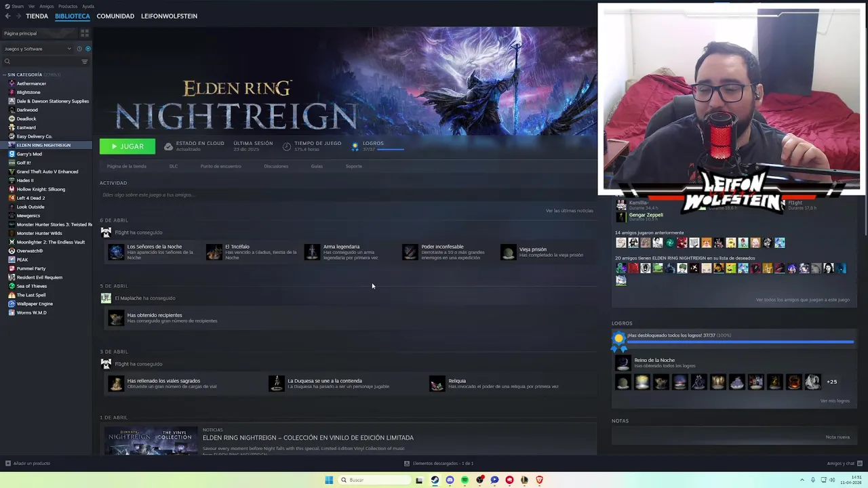Open vinyl collection news thumbnail
The height and width of the screenshot is (488, 868).
click(150, 441)
